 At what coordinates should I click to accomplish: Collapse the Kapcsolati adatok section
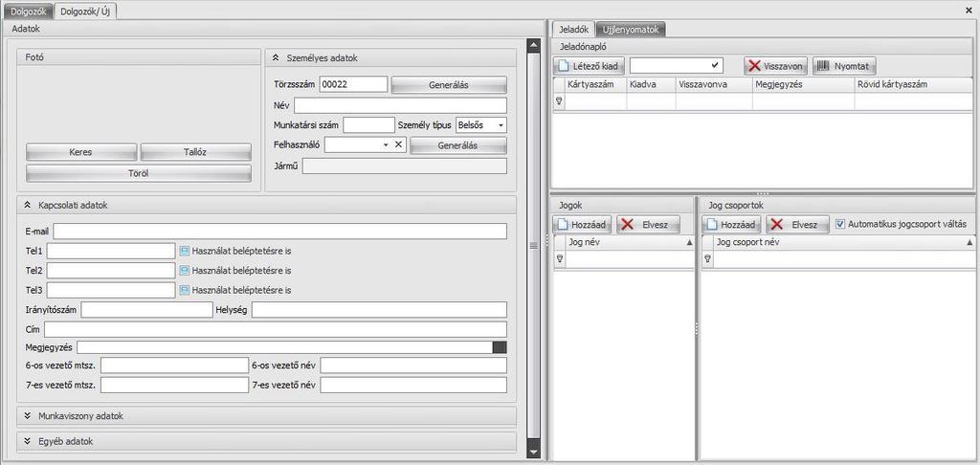click(x=27, y=205)
